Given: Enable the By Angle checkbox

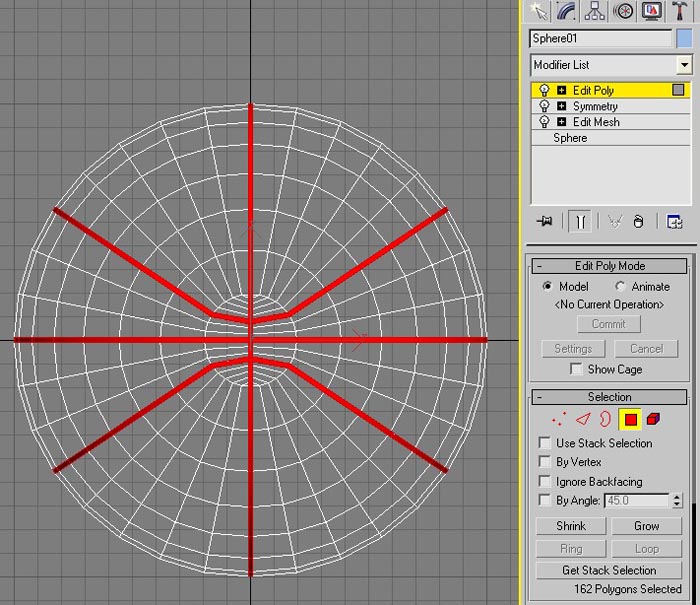Looking at the screenshot, I should click(545, 500).
